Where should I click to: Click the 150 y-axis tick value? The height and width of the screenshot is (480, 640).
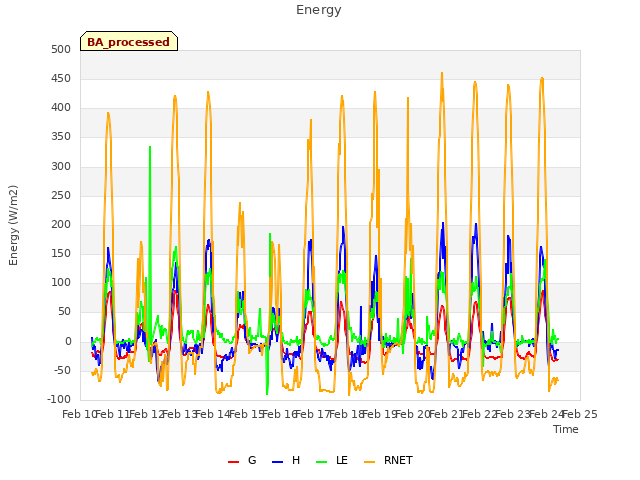click(61, 253)
